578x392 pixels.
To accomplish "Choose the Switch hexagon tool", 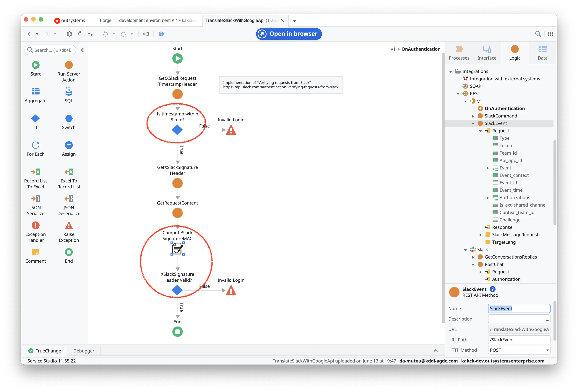I will 69,122.
